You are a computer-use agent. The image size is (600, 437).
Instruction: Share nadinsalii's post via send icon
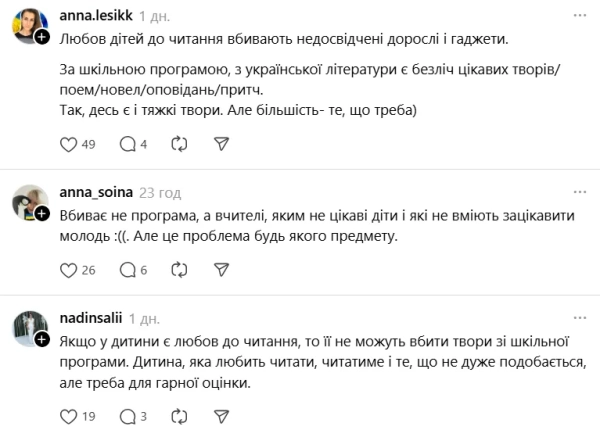click(222, 416)
